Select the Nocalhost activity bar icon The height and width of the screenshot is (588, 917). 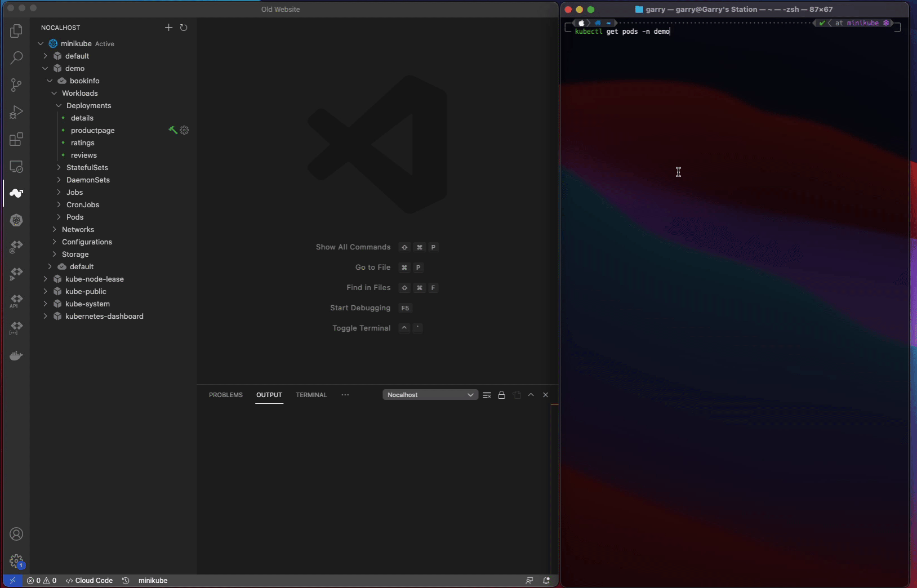pos(16,193)
